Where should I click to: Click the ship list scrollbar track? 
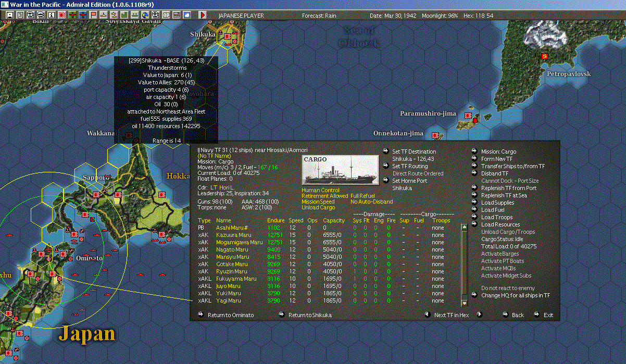[x=465, y=265]
